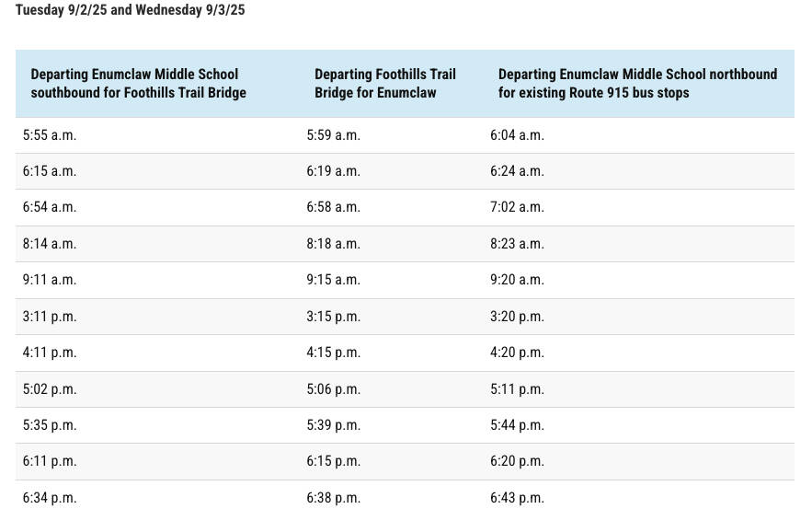Click the 6:34 p.m. southbound time
This screenshot has width=812, height=532.
(x=50, y=498)
